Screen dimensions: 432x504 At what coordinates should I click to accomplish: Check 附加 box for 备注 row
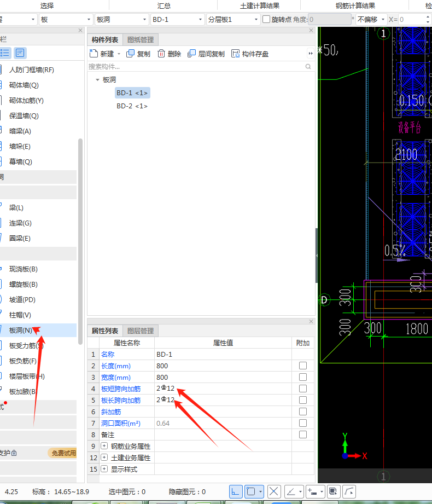click(x=302, y=435)
